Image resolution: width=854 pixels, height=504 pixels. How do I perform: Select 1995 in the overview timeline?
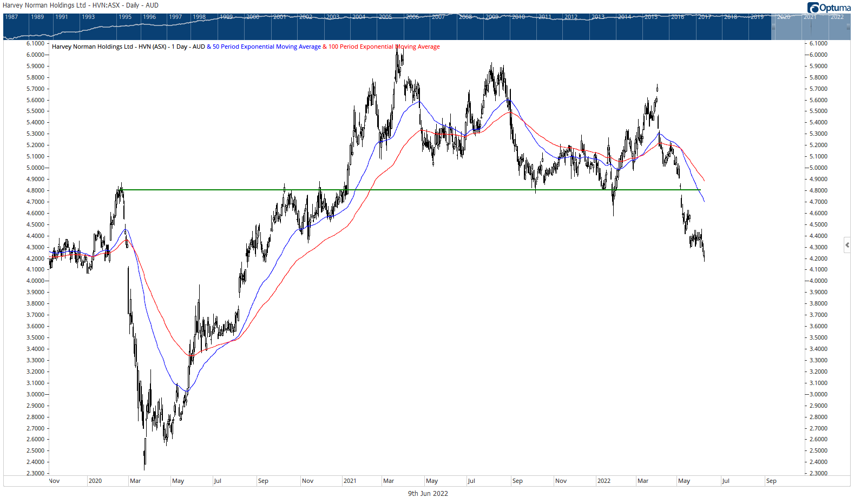click(125, 17)
